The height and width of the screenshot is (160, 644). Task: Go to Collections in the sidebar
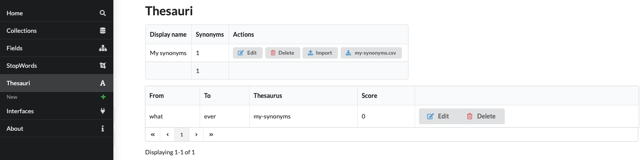(x=56, y=31)
